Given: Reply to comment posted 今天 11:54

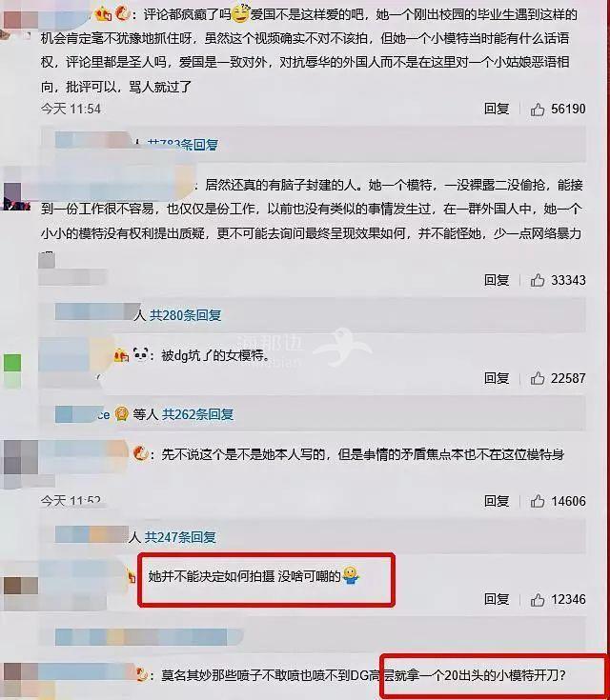Looking at the screenshot, I should [x=497, y=109].
